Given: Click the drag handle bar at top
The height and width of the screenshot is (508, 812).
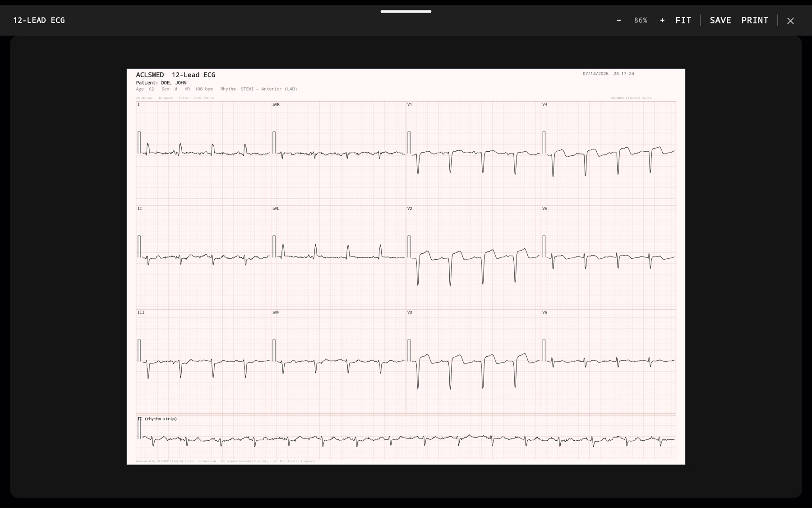Looking at the screenshot, I should (406, 11).
